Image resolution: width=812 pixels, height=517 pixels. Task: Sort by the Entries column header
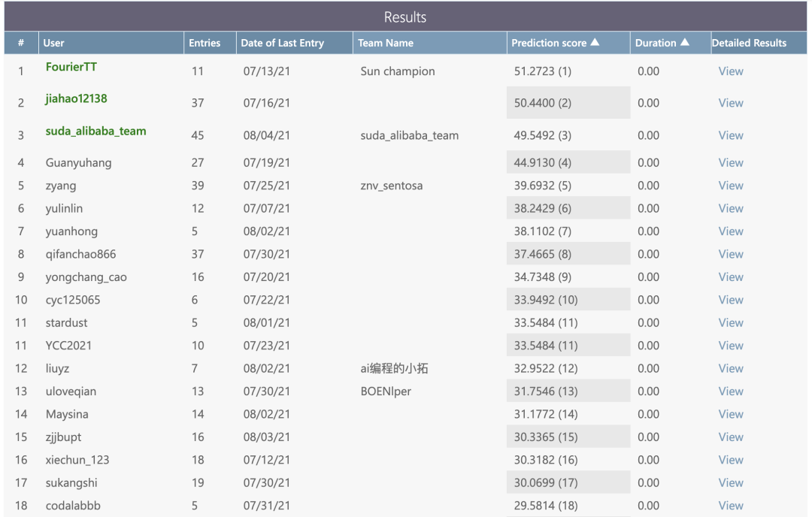pos(205,43)
